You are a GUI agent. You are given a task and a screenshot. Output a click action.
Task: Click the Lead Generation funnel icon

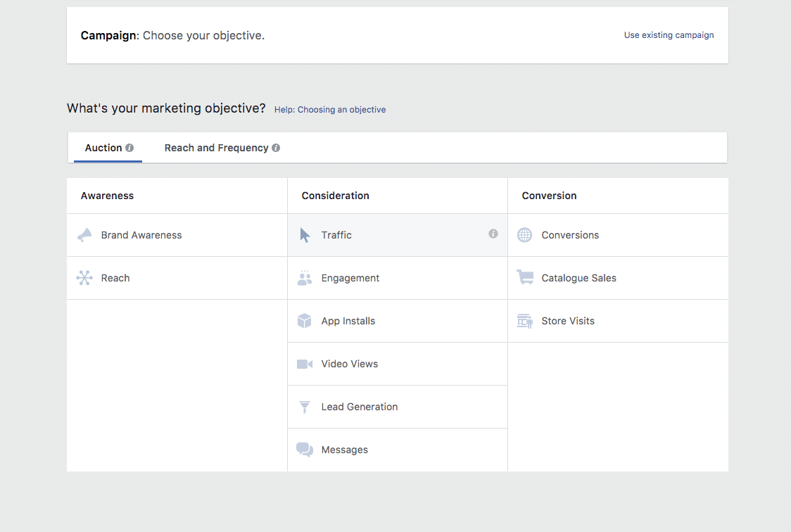[305, 407]
